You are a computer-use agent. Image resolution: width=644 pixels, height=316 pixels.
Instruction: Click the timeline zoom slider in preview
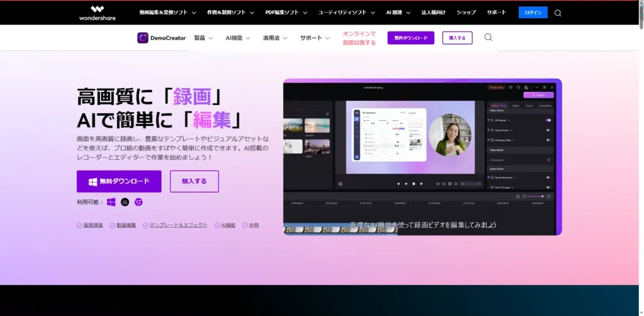[535, 196]
